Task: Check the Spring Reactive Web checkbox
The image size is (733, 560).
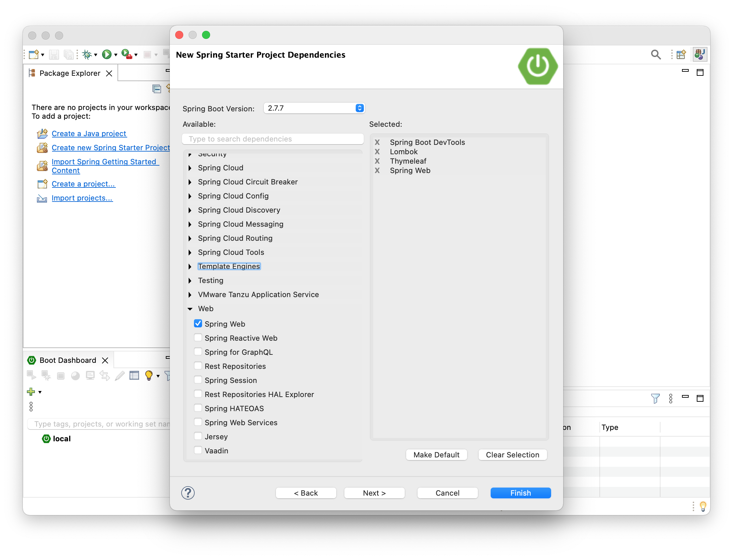Action: pyautogui.click(x=198, y=338)
